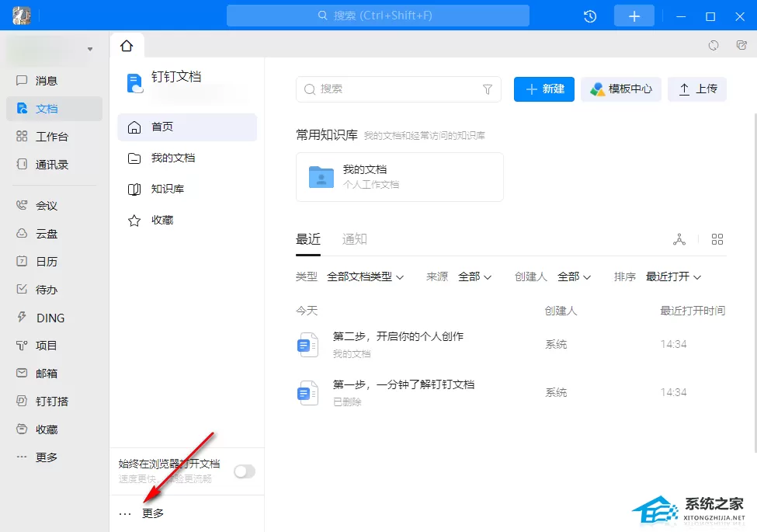
Task: Click the filter funnel icon in search box
Action: (488, 89)
